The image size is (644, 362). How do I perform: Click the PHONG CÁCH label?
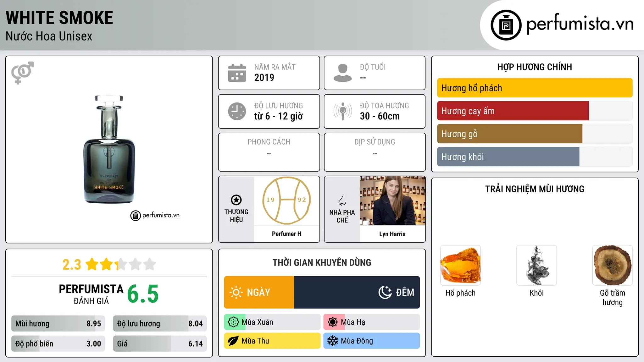pos(269,142)
